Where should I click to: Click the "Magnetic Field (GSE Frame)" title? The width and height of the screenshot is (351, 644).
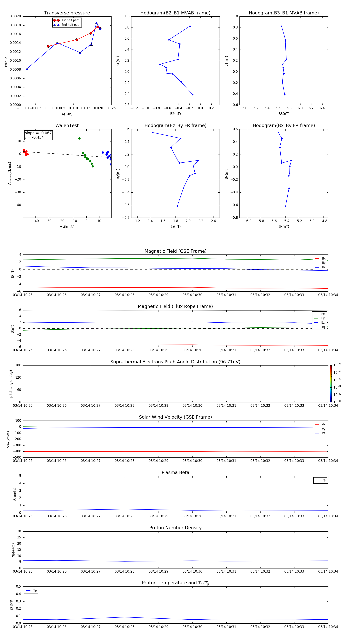coord(175,251)
